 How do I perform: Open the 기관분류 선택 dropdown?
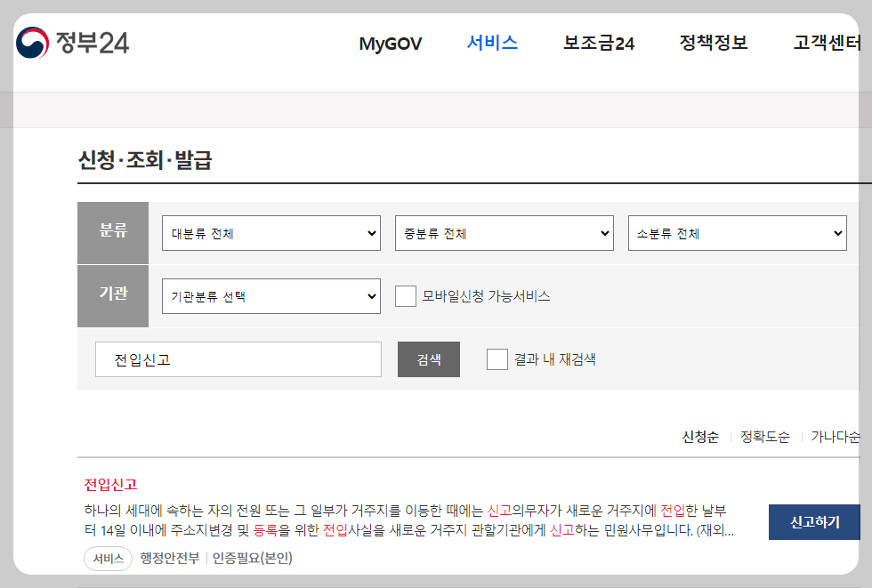pyautogui.click(x=271, y=295)
